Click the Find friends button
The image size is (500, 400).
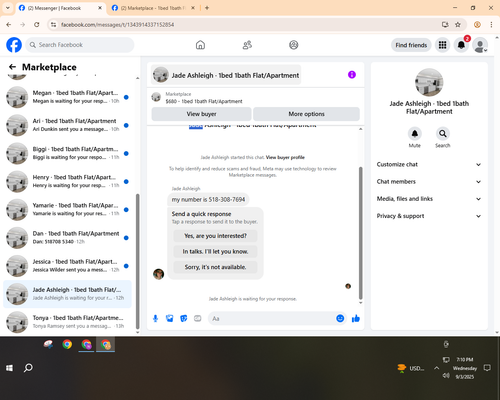(411, 45)
